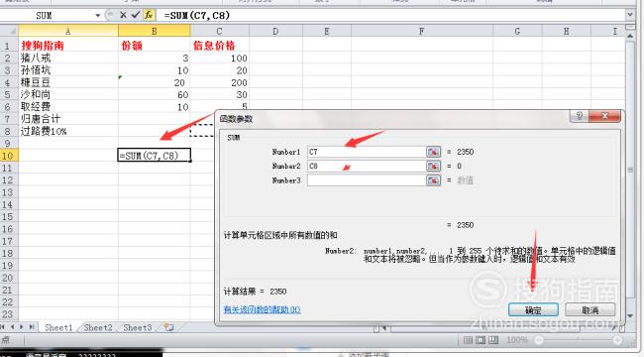The width and height of the screenshot is (644, 357).
Task: Select column B header
Action: pyautogui.click(x=154, y=31)
